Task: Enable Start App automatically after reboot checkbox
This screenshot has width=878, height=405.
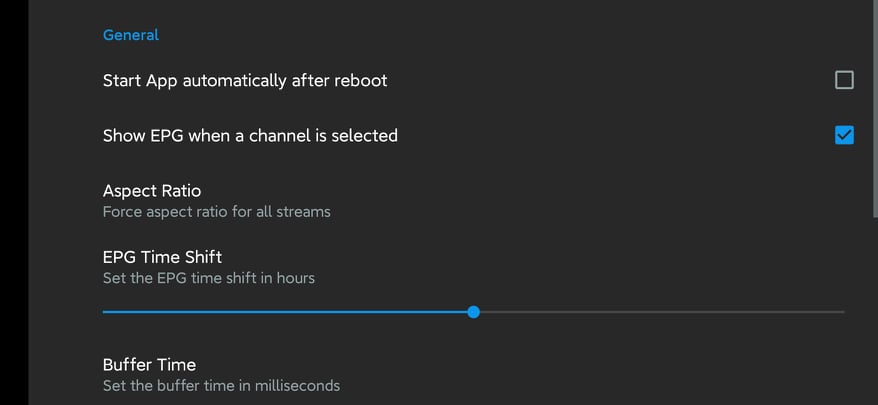Action: pos(844,80)
